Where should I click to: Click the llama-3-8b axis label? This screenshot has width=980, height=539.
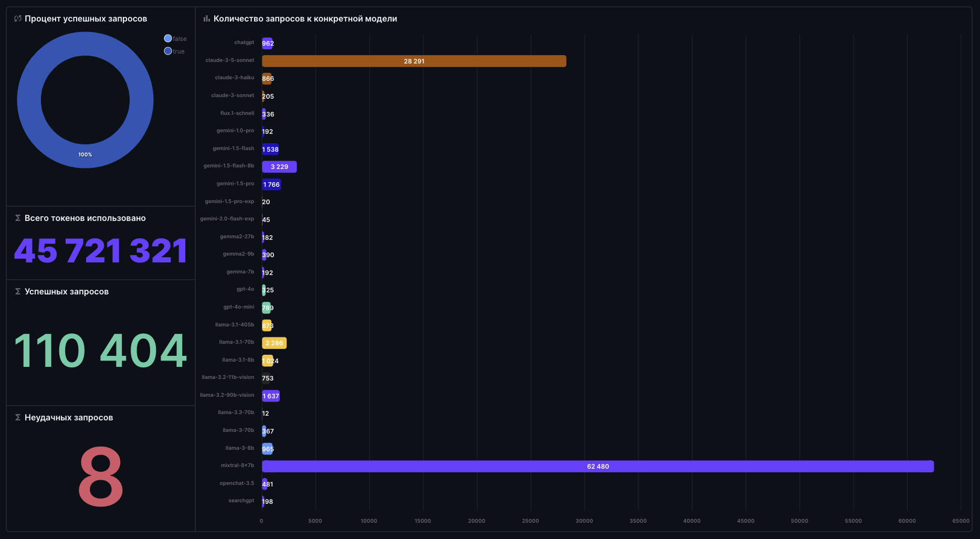240,448
